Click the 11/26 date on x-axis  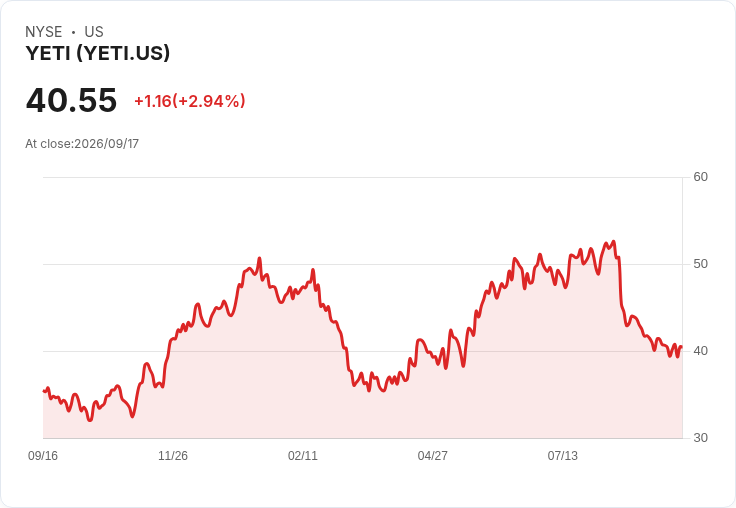pos(173,455)
